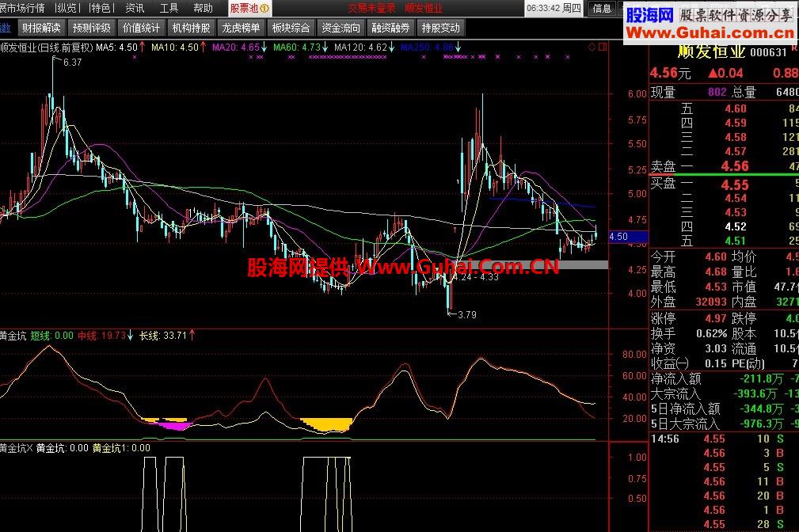799x532 pixels.
Task: Select the 14:56 trade record row
Action: point(724,439)
